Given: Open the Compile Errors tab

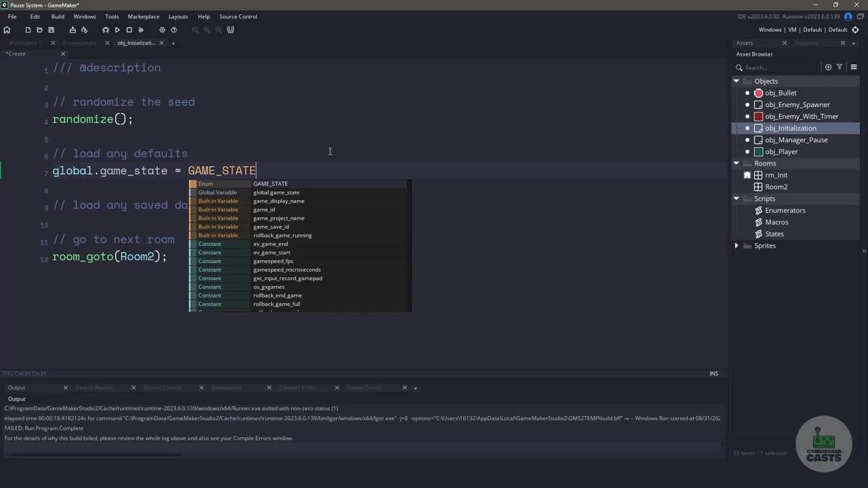Looking at the screenshot, I should pyautogui.click(x=298, y=388).
